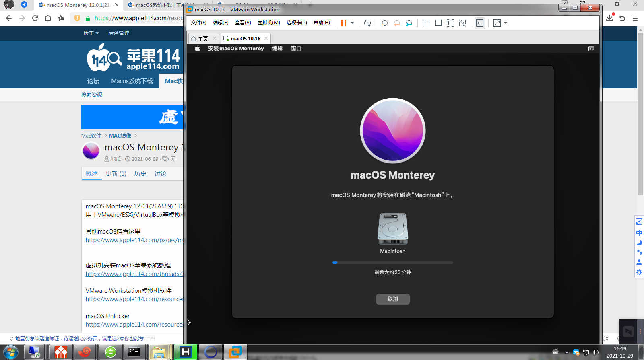Open Macos系统下载 navigation item
Viewport: 644px width, 360px height.
(x=132, y=81)
